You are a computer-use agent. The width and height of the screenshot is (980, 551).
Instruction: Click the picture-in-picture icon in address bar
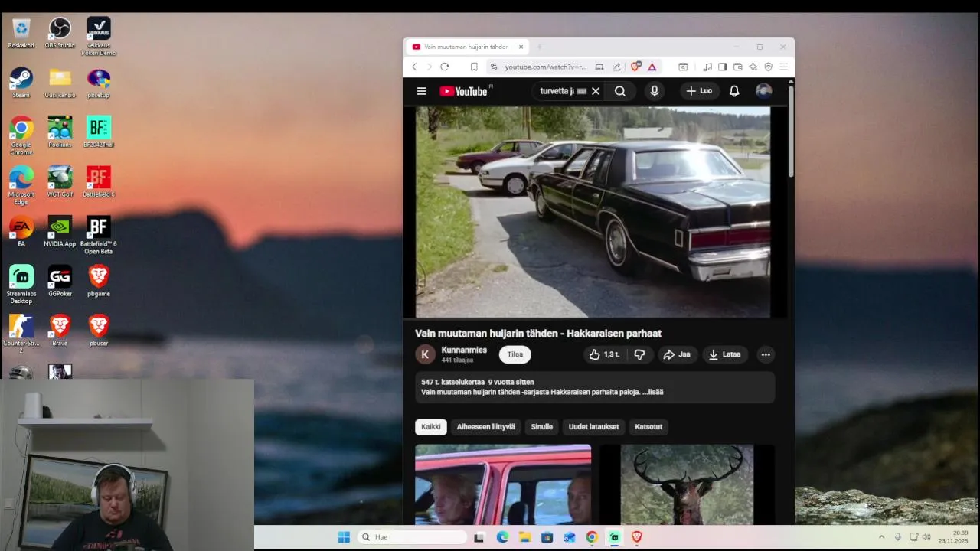pos(599,67)
